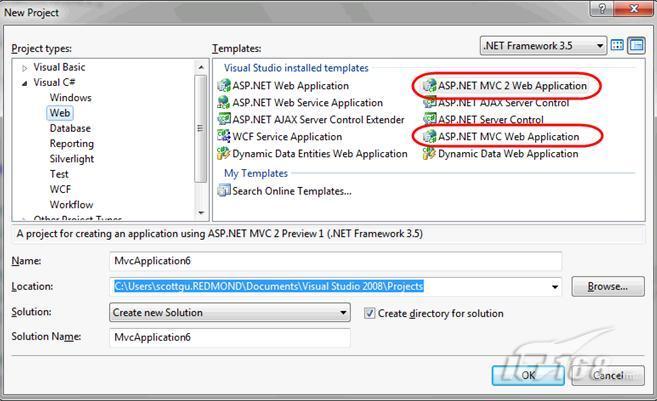Select the Test project type
657x401 pixels.
coord(59,174)
